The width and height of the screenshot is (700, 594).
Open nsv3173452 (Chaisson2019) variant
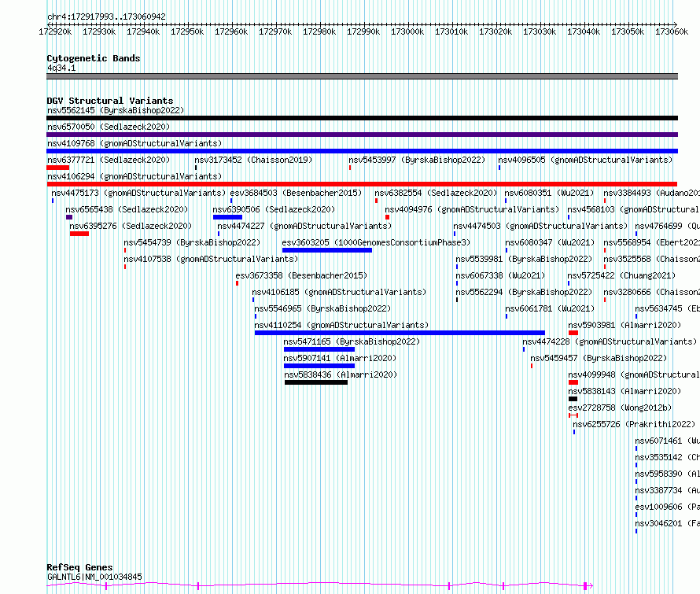click(x=253, y=160)
